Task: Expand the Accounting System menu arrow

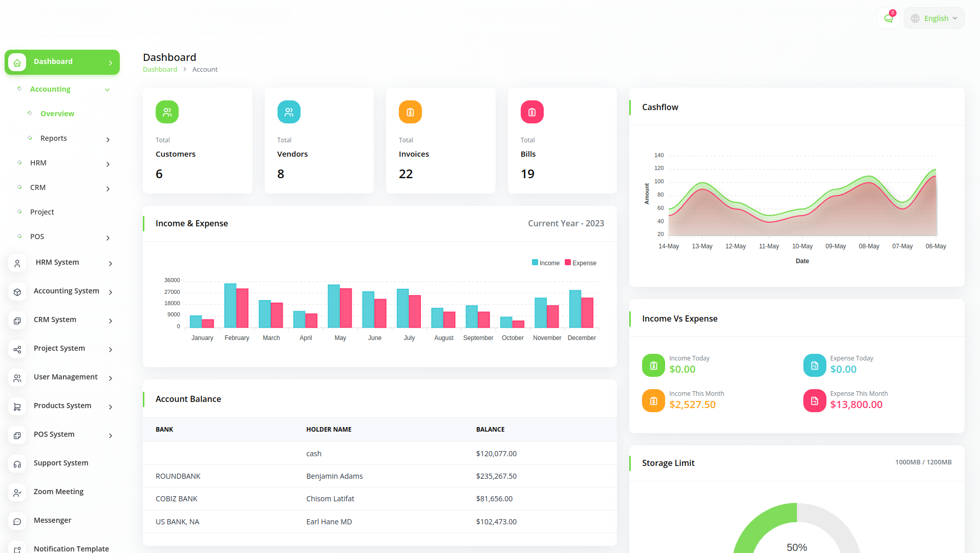Action: coord(111,292)
